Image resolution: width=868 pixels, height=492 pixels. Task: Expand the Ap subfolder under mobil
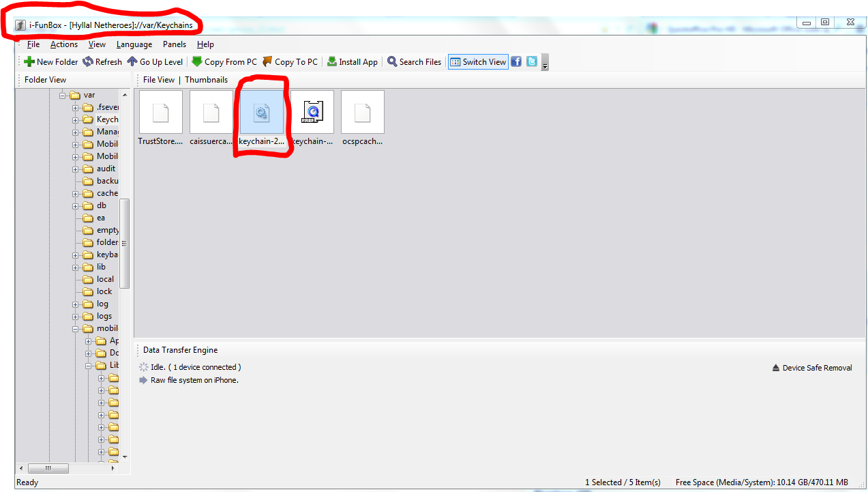point(89,341)
